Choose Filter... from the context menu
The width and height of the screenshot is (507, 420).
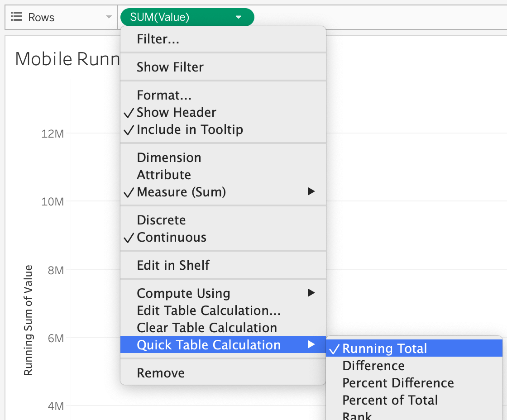[223, 39]
